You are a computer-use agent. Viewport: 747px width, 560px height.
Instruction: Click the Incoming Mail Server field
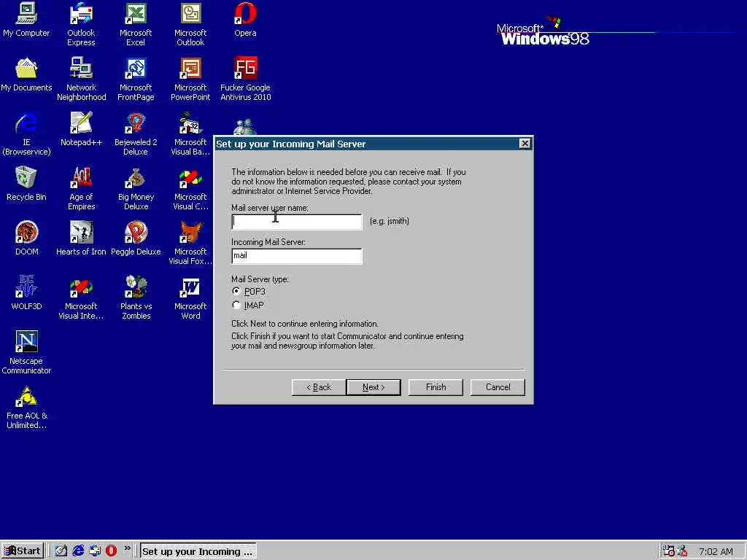297,256
